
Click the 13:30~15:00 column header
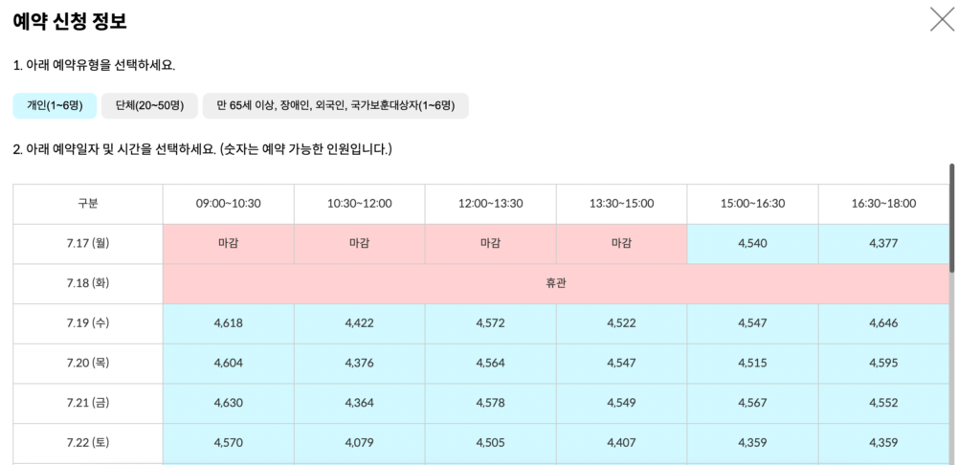[x=621, y=204]
